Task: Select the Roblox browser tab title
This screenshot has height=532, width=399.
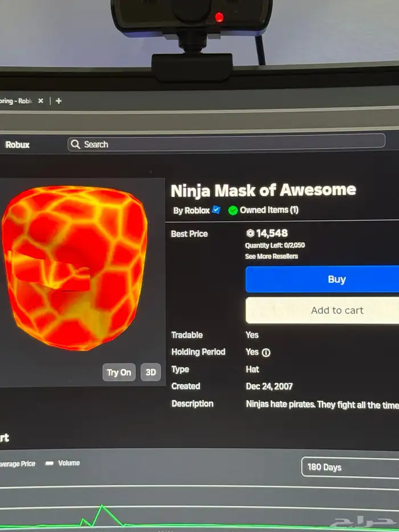Action: coord(15,101)
